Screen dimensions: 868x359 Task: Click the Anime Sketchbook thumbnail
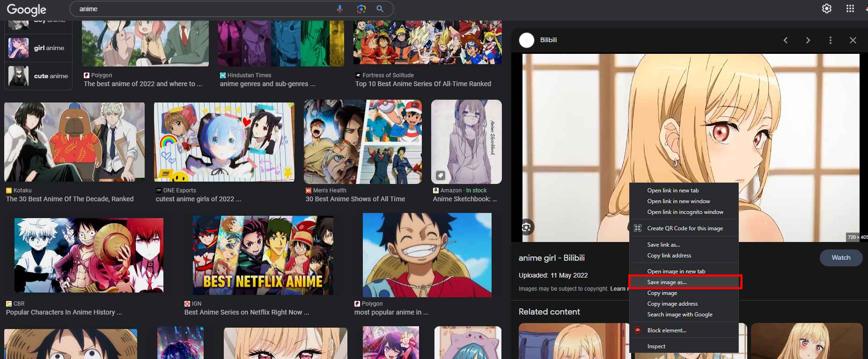tap(466, 142)
